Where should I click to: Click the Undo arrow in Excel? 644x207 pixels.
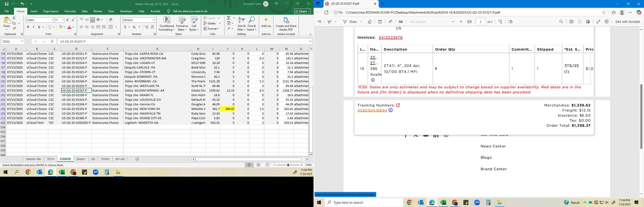tap(22, 4)
